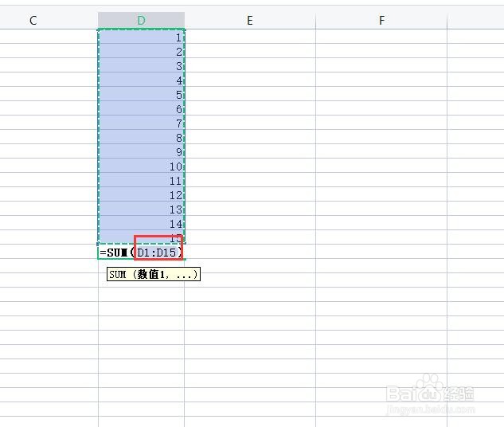Image resolution: width=504 pixels, height=427 pixels.
Task: Select column E header
Action: pyautogui.click(x=250, y=21)
